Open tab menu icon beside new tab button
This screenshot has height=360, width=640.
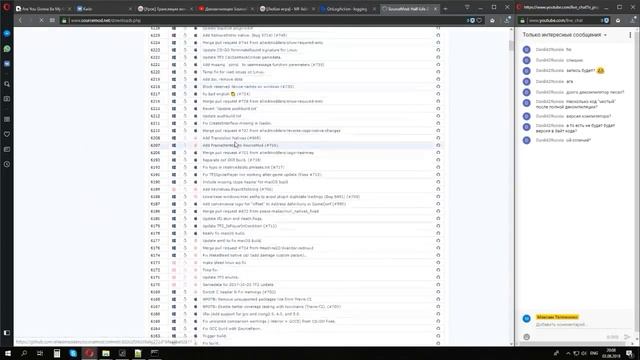pyautogui.click(x=467, y=7)
